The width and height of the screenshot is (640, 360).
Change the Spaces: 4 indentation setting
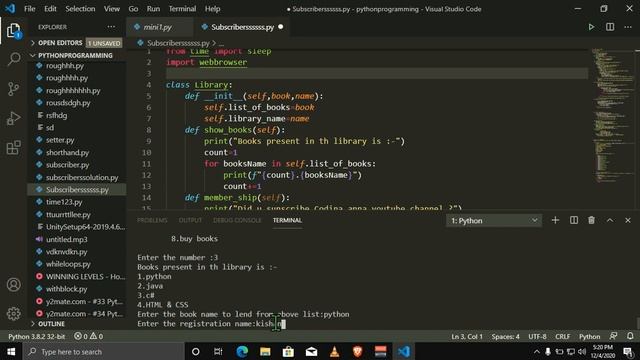pyautogui.click(x=505, y=336)
